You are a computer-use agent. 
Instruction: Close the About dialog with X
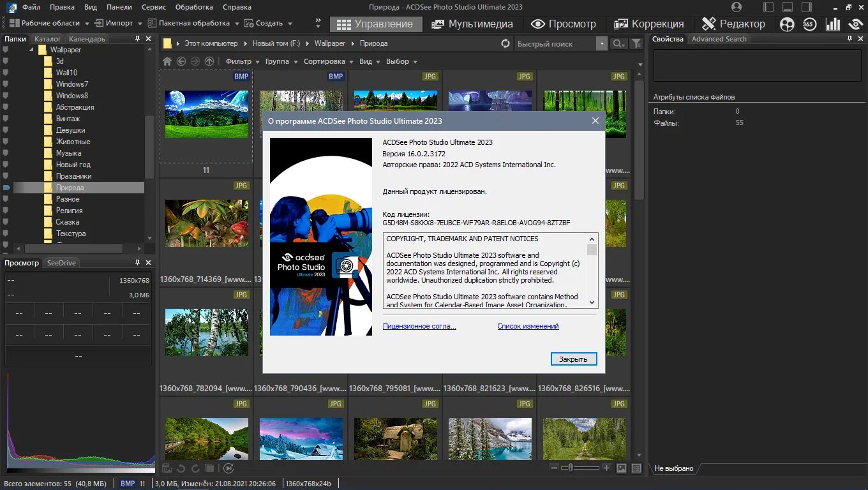pyautogui.click(x=595, y=121)
